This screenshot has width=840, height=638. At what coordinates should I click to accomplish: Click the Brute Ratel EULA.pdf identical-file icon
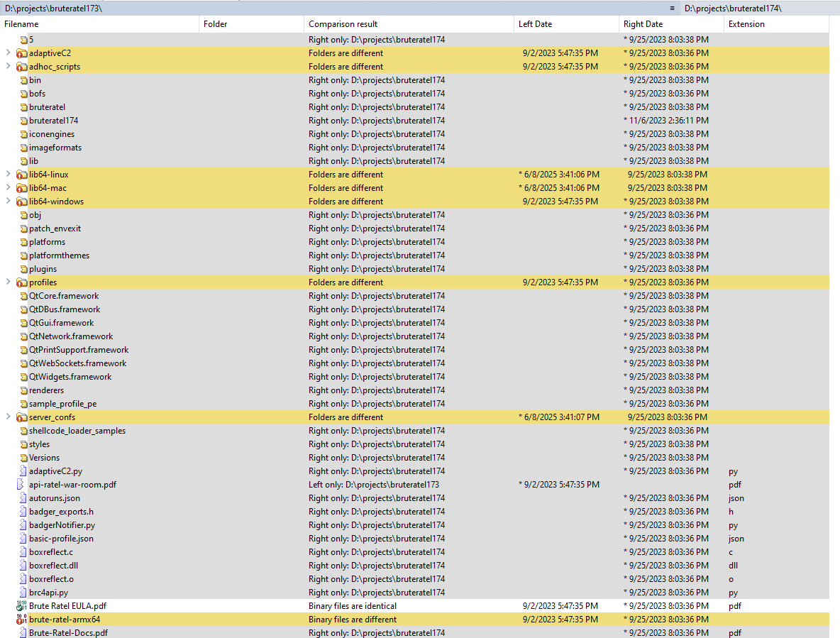click(21, 606)
